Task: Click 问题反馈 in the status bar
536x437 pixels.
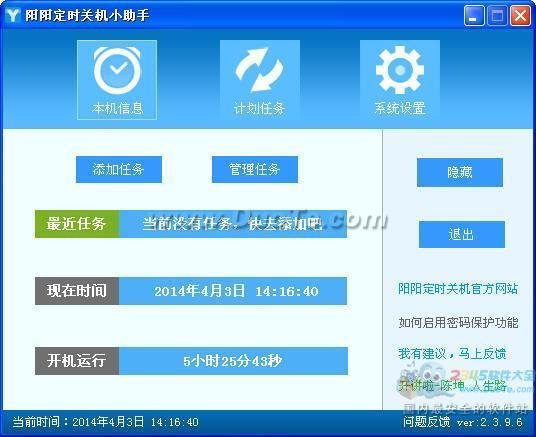Action: pos(426,422)
